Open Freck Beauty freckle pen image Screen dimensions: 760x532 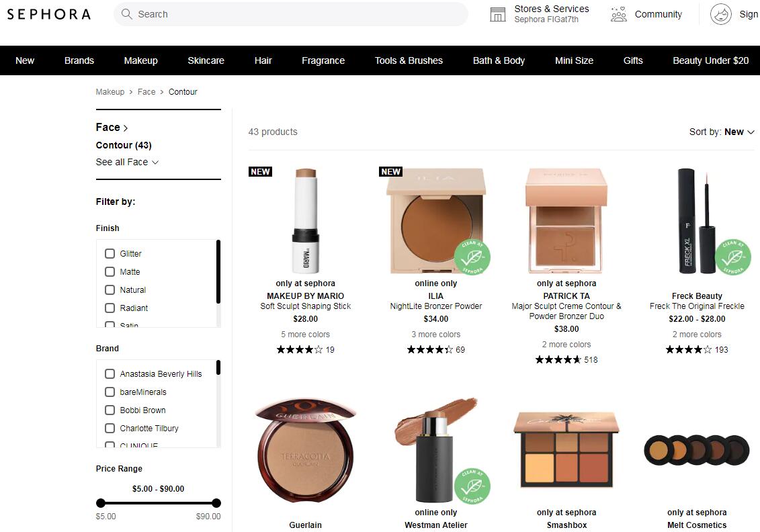tap(697, 220)
